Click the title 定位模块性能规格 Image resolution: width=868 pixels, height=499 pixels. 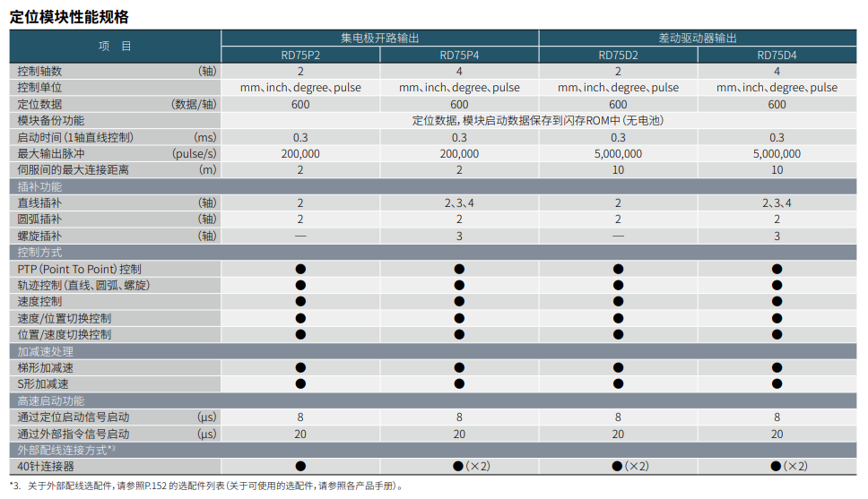[x=69, y=17]
